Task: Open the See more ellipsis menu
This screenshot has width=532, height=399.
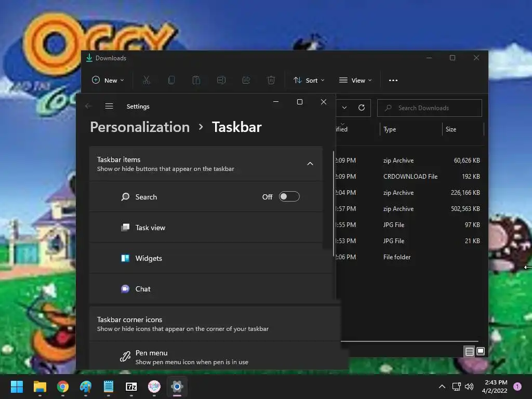Action: pos(393,81)
